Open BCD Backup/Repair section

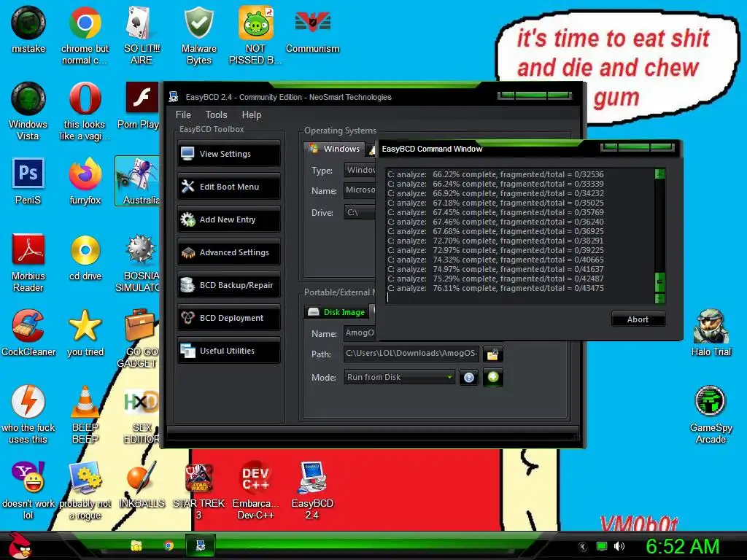pos(228,285)
